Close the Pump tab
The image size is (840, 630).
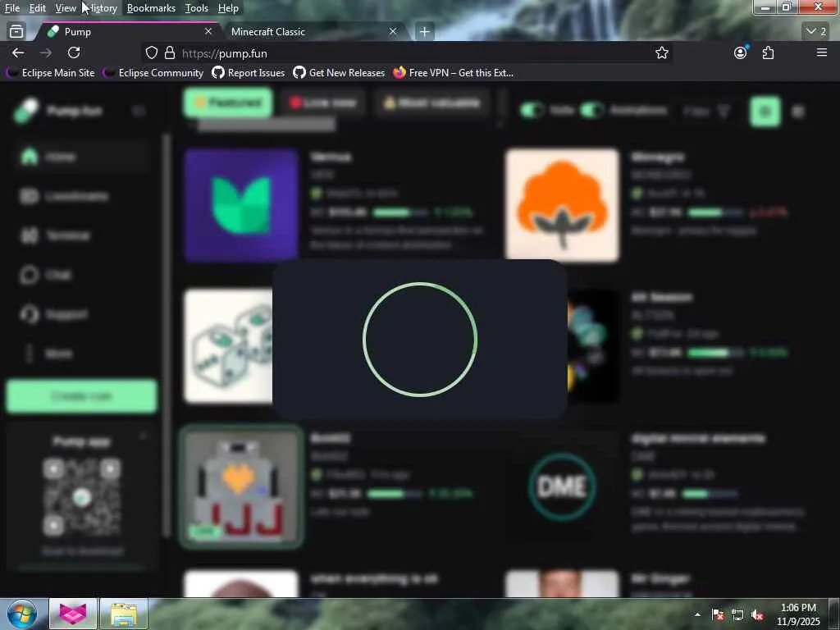click(208, 32)
